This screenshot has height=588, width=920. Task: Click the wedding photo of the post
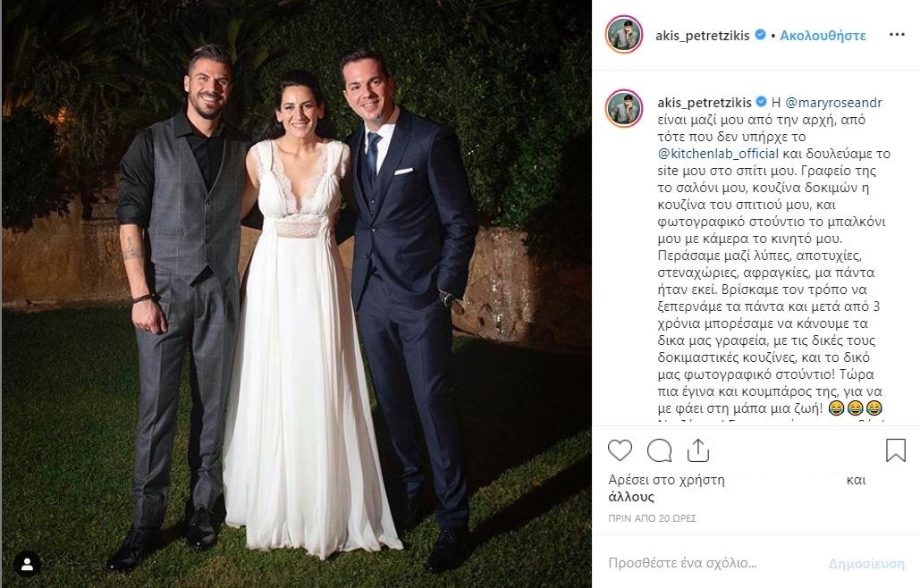pyautogui.click(x=296, y=294)
